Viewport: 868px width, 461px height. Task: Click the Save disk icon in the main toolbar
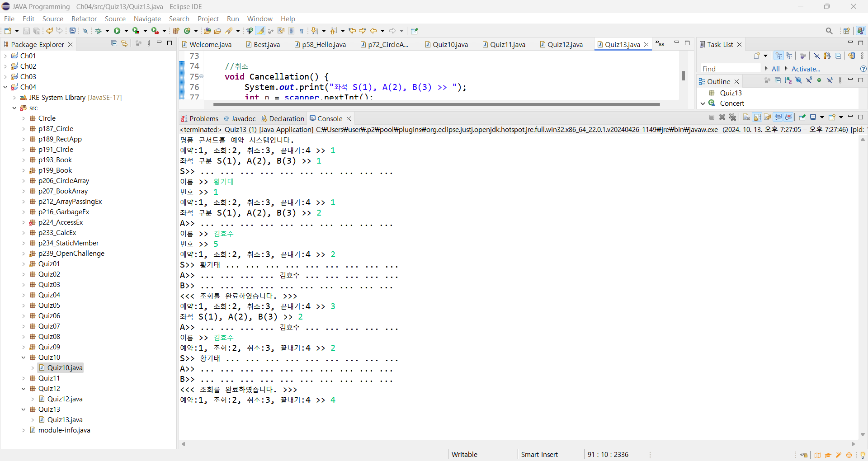(x=26, y=31)
